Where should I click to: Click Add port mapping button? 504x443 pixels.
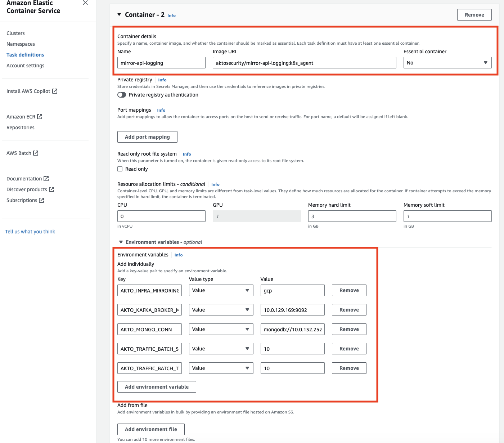[147, 137]
